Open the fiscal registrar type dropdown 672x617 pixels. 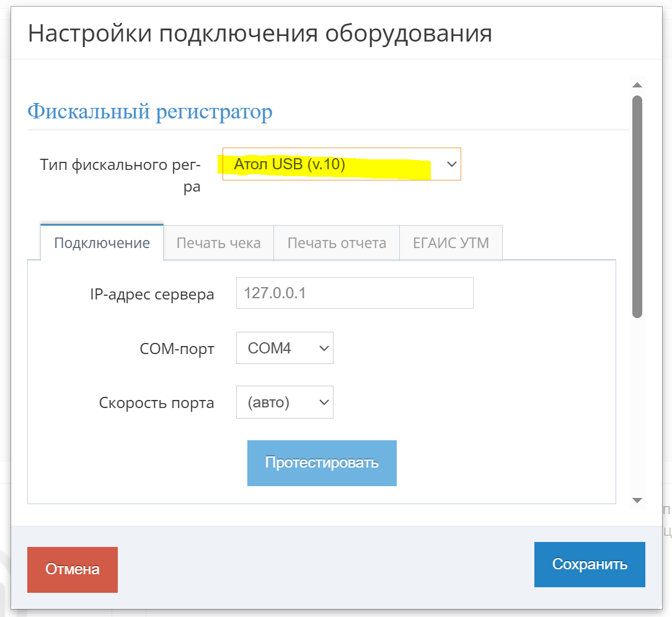click(x=342, y=164)
